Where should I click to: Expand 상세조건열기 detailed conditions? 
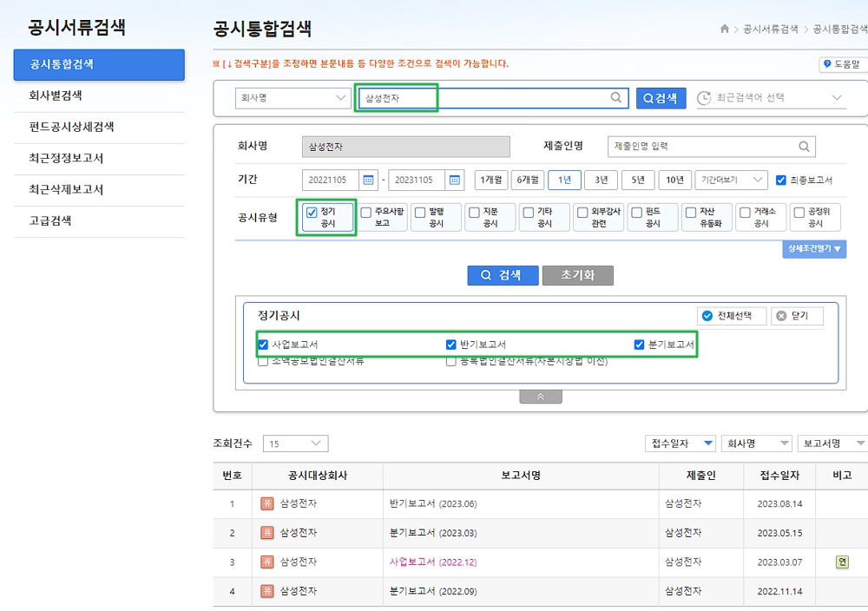pyautogui.click(x=814, y=249)
